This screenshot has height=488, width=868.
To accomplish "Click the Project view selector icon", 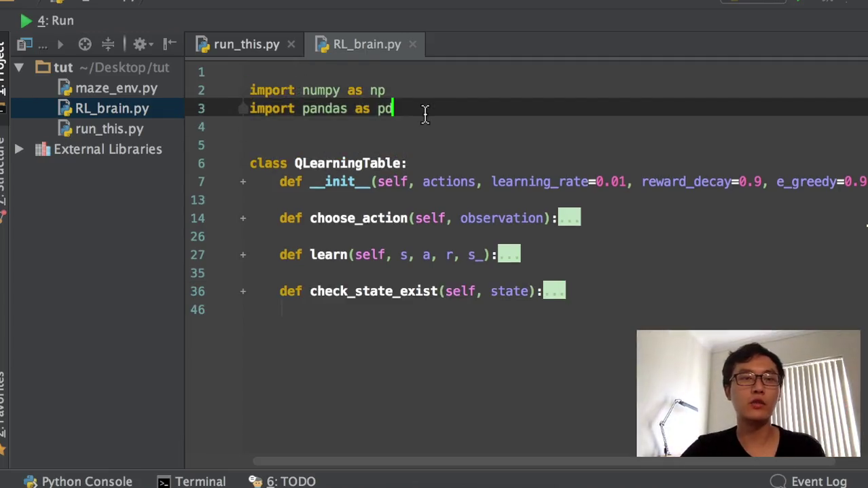I will pyautogui.click(x=24, y=45).
